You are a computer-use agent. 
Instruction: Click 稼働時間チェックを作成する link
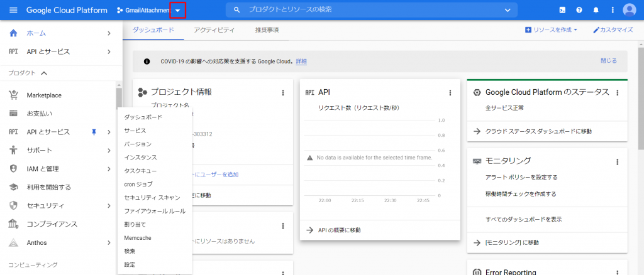[521, 194]
